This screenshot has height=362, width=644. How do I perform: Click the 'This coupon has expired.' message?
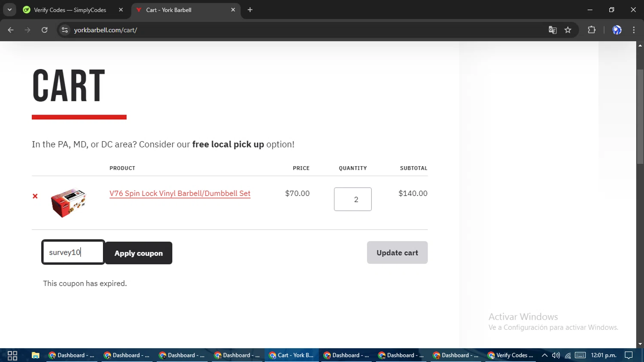click(85, 283)
